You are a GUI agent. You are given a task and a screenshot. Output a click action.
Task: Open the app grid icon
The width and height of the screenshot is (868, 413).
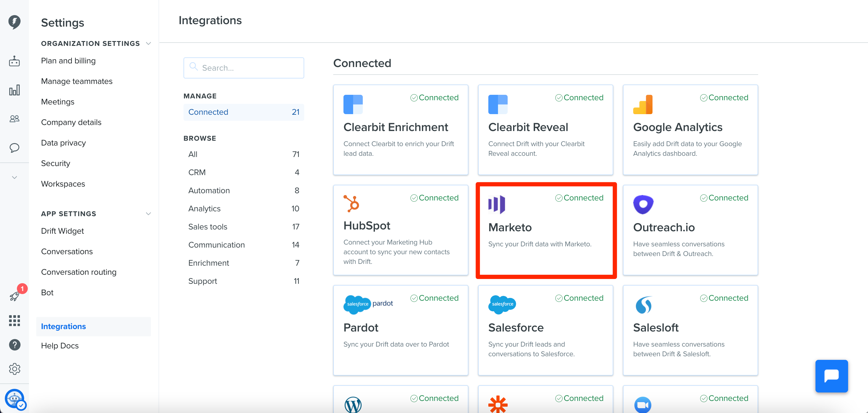[x=14, y=321]
